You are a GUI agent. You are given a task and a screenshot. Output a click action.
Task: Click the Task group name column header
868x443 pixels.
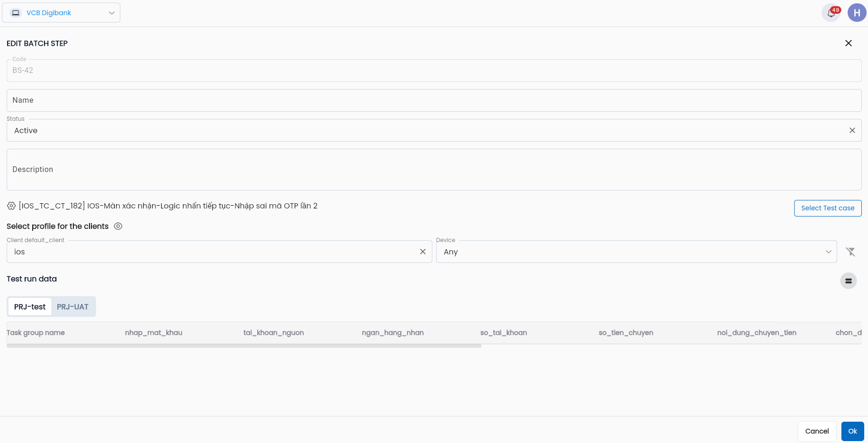point(36,333)
